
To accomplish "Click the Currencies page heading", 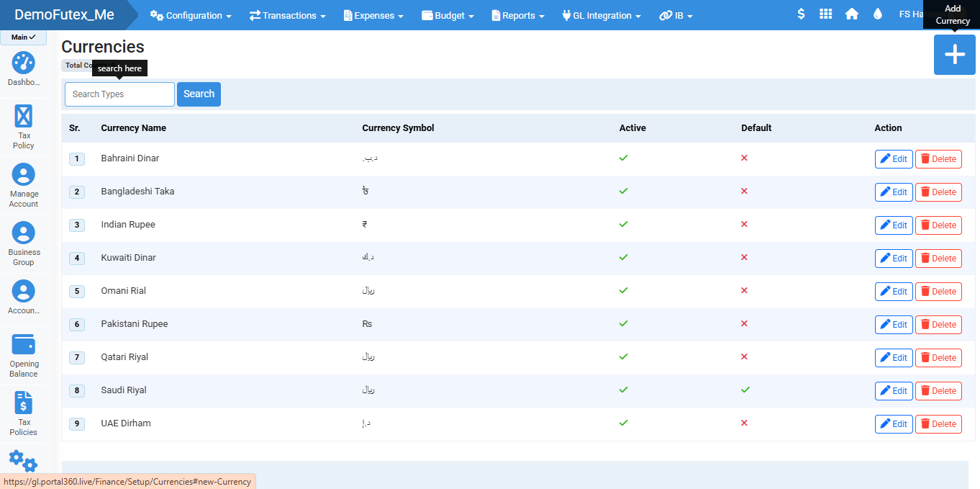I will (x=103, y=47).
